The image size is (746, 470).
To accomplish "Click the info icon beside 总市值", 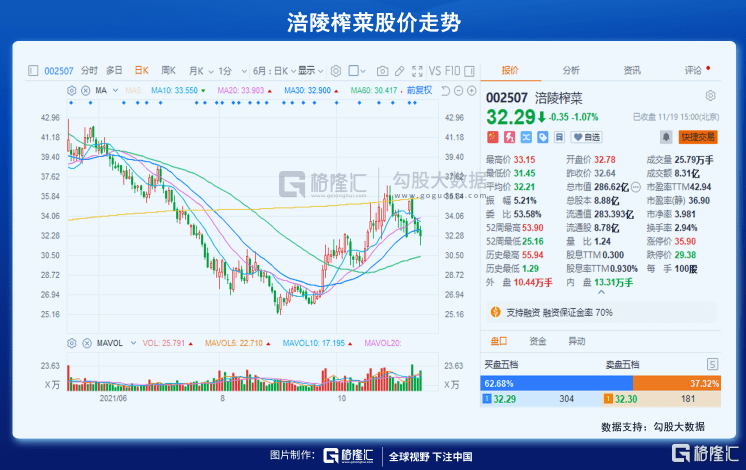I will click(636, 187).
